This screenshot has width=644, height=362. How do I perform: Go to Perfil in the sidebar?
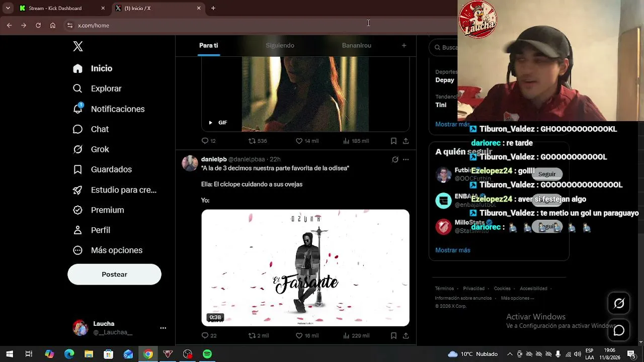92,230
